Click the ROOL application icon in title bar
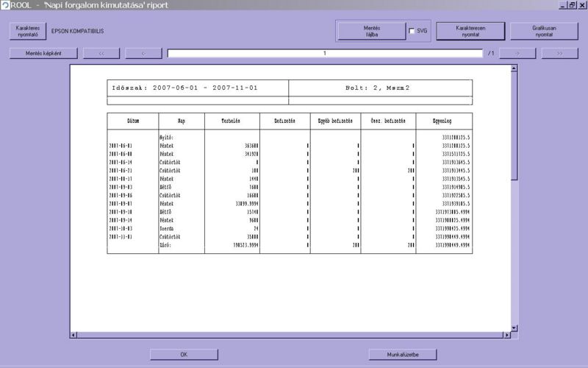588x368 pixels. coord(5,5)
